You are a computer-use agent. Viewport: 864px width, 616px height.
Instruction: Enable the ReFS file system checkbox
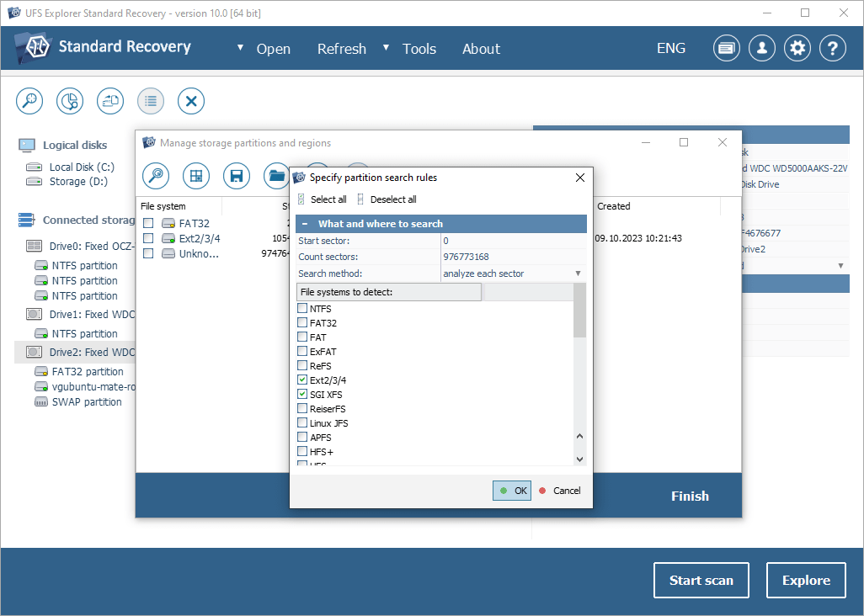coord(302,365)
